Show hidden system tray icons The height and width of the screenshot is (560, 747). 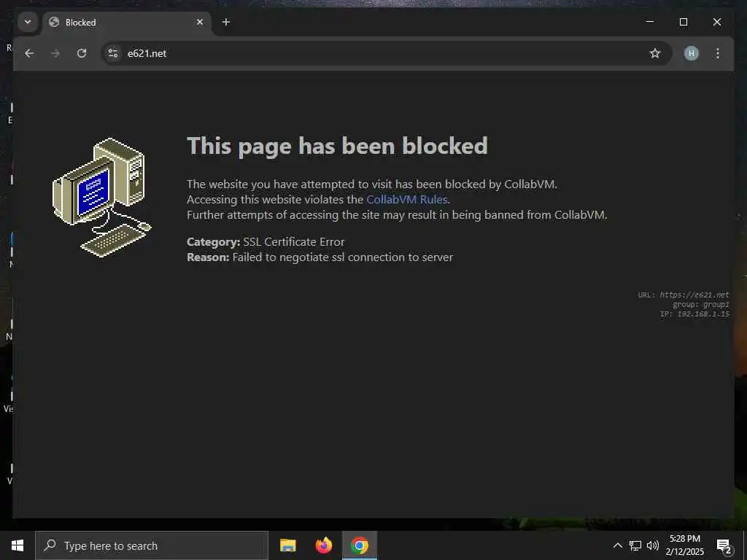(617, 545)
